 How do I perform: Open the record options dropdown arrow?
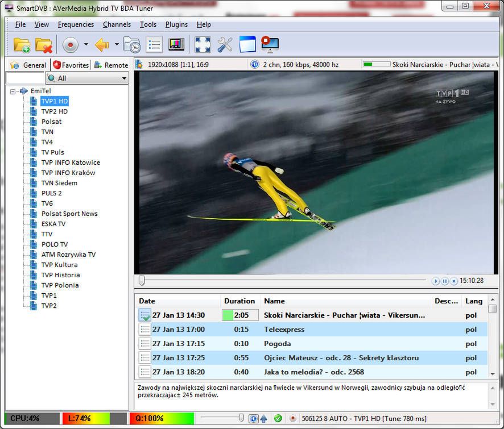click(x=86, y=44)
